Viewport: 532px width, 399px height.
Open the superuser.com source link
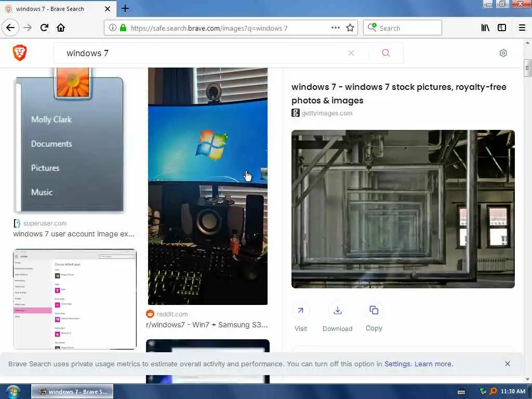click(45, 223)
